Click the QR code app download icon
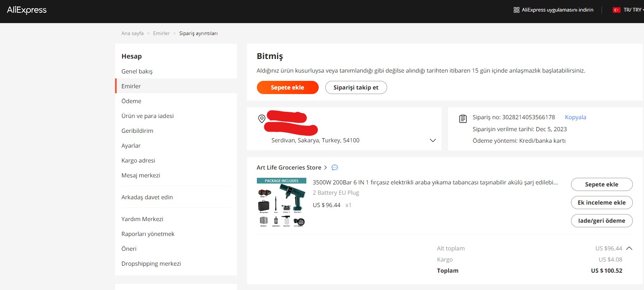 click(516, 10)
